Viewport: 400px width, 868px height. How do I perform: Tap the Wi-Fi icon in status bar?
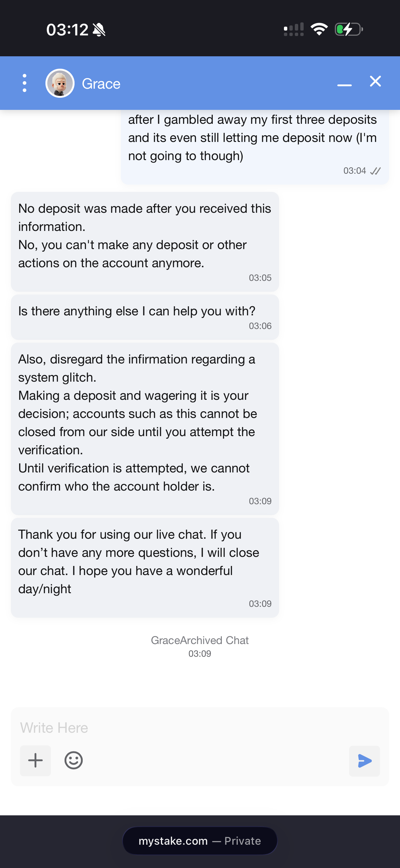click(x=319, y=29)
